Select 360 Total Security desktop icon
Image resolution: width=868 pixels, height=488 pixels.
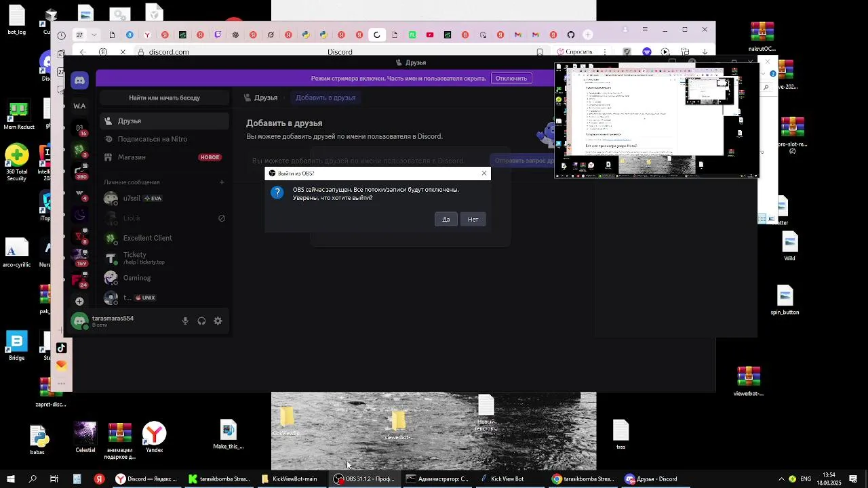pos(17,163)
